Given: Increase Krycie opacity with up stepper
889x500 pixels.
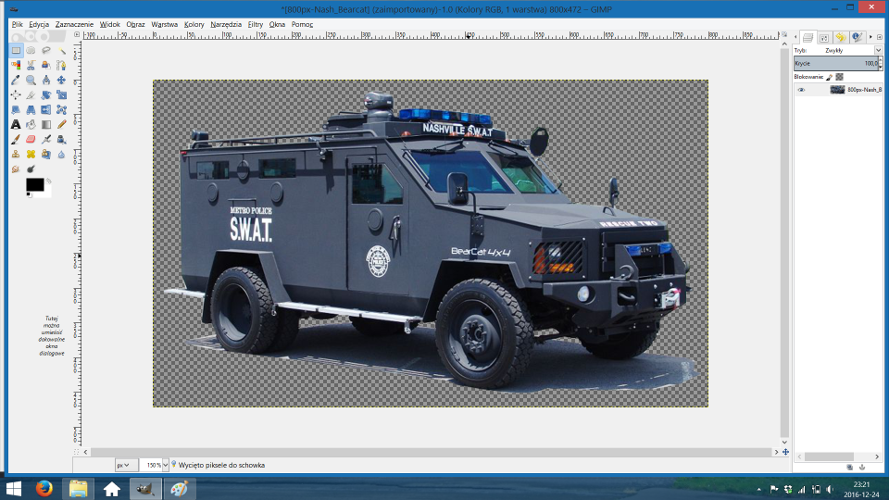Looking at the screenshot, I should click(880, 61).
